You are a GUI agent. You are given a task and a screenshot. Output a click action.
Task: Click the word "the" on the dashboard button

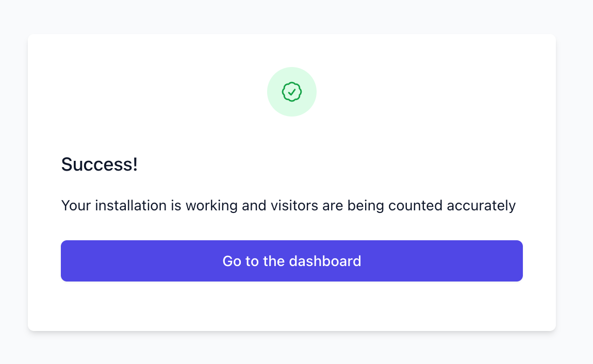pos(274,261)
